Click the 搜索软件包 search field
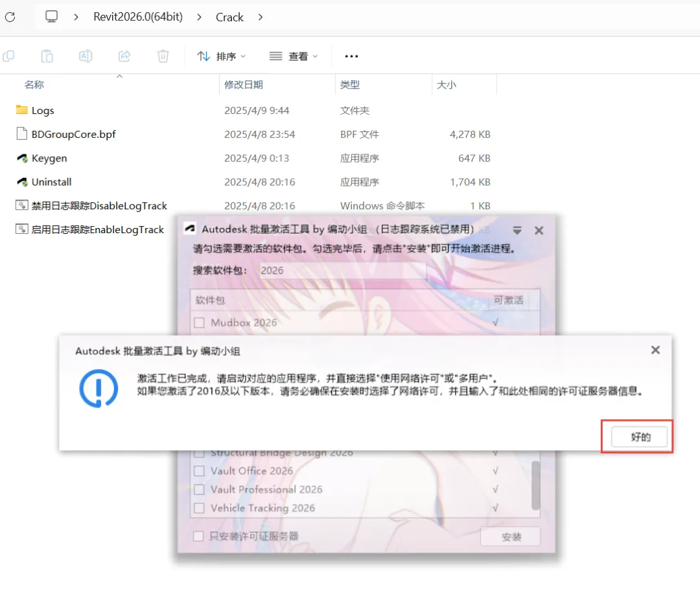Screen dimensions: 700x601 point(342,270)
